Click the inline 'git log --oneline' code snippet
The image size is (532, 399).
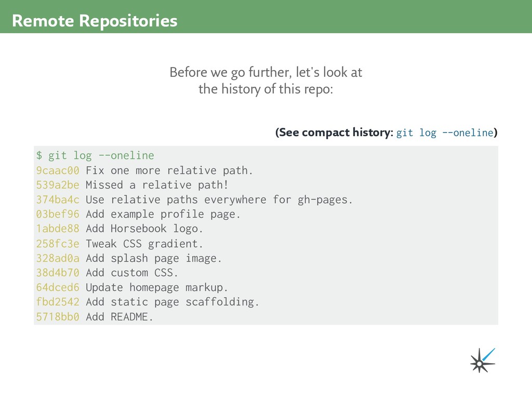coord(444,133)
